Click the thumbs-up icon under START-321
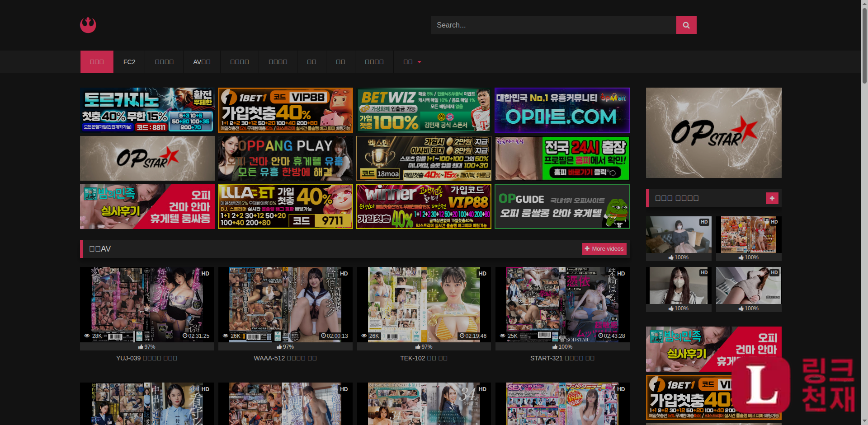 555,347
